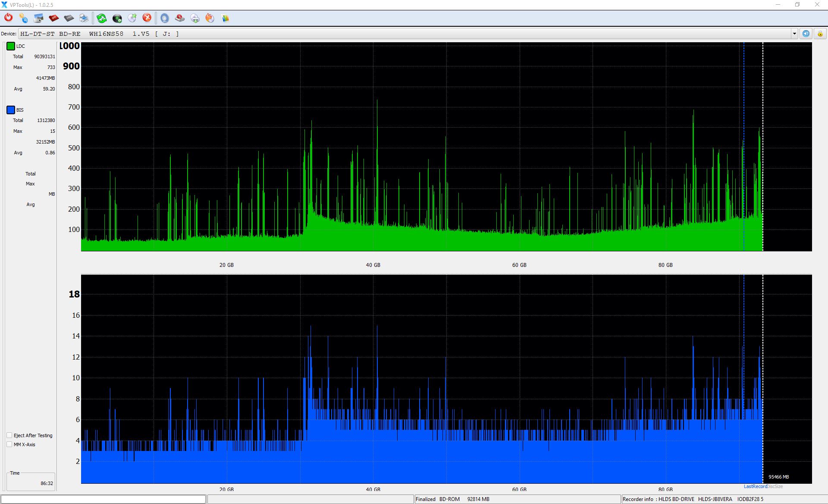Stop the test with the red X icon

click(147, 18)
